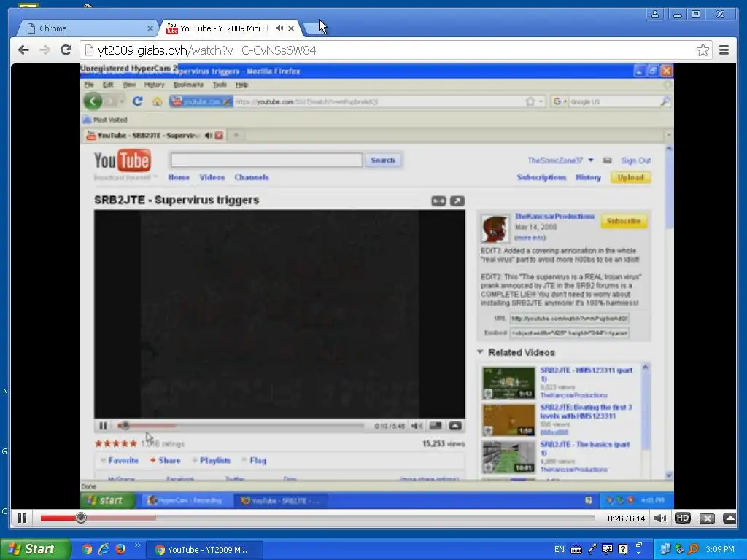This screenshot has height=560, width=747.
Task: Pause the outer YouTube player
Action: [22, 518]
